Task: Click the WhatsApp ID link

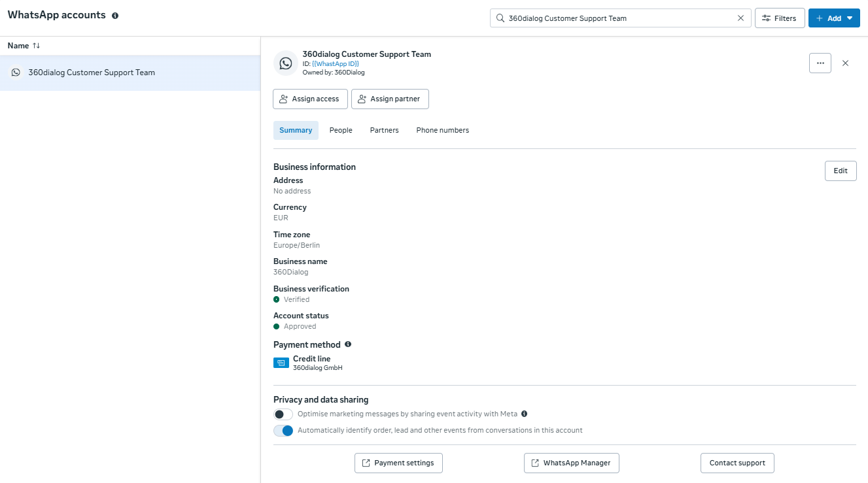Action: (x=336, y=63)
